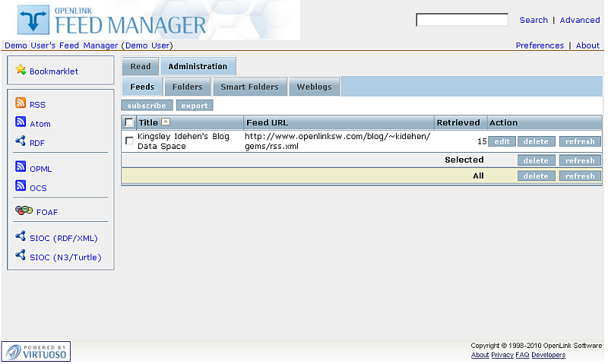The width and height of the screenshot is (608, 364).
Task: Open the Advanced search link
Action: pyautogui.click(x=579, y=20)
